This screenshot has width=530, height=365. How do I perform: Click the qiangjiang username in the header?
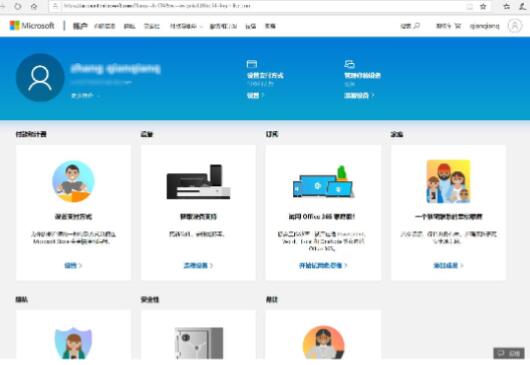[x=484, y=26]
